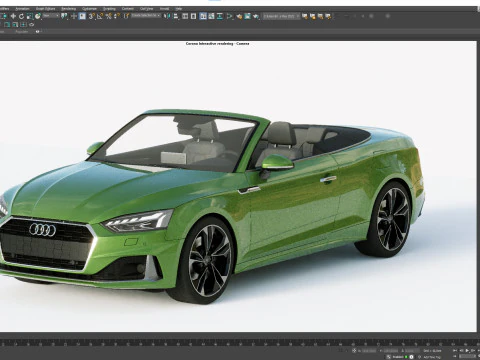Click the Add Time Tag label
This screenshot has width=480, height=360.
click(432, 357)
